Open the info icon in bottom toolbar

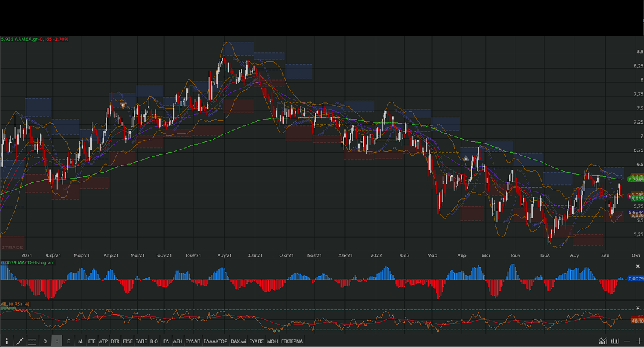pos(6,341)
